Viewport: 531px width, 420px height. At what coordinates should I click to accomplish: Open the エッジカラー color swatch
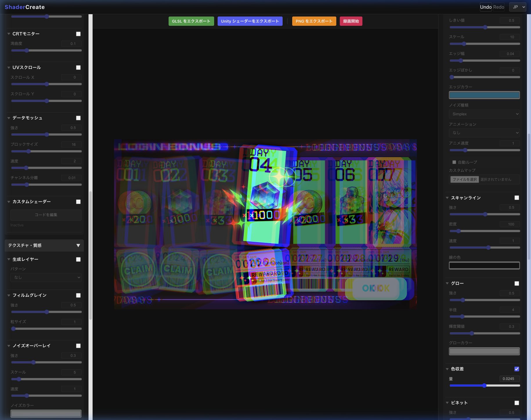484,95
